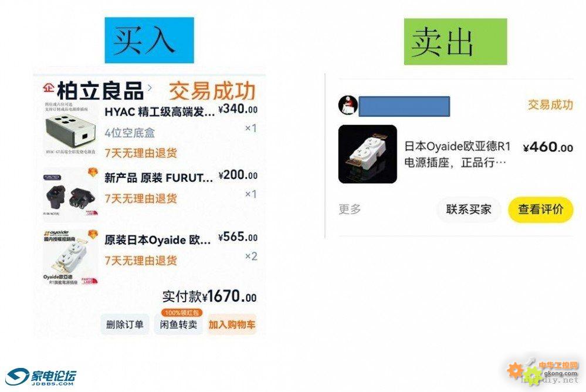The width and height of the screenshot is (586, 392).
Task: Select the blue 买入 label
Action: pyautogui.click(x=149, y=40)
